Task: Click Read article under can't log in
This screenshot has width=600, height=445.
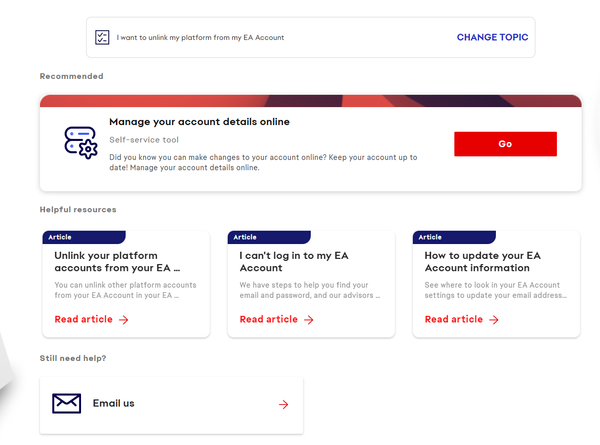Action: coord(269,319)
